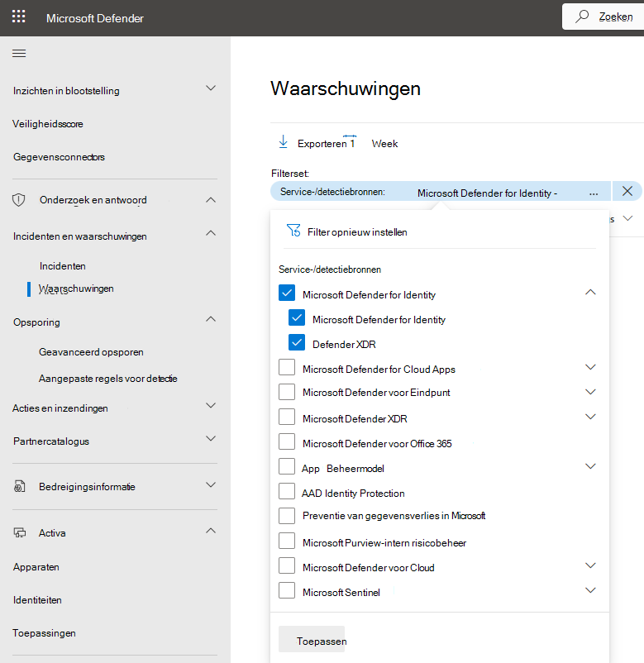Image resolution: width=644 pixels, height=663 pixels.
Task: Go to Incidenten in sidebar
Action: pyautogui.click(x=63, y=266)
